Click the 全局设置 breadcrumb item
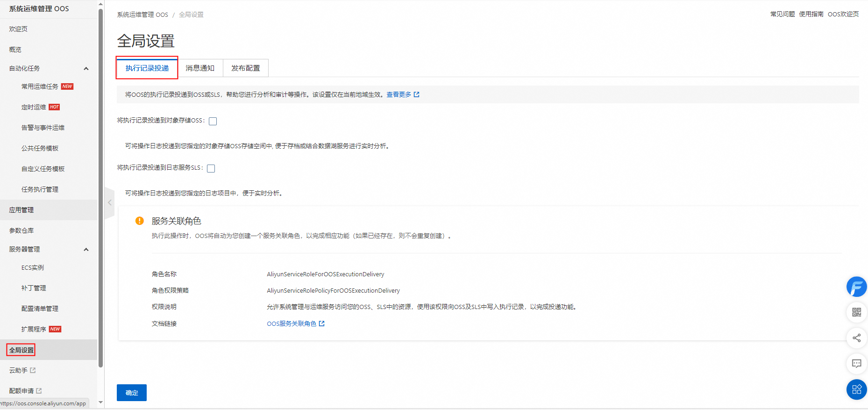This screenshot has height=410, width=868. click(191, 14)
